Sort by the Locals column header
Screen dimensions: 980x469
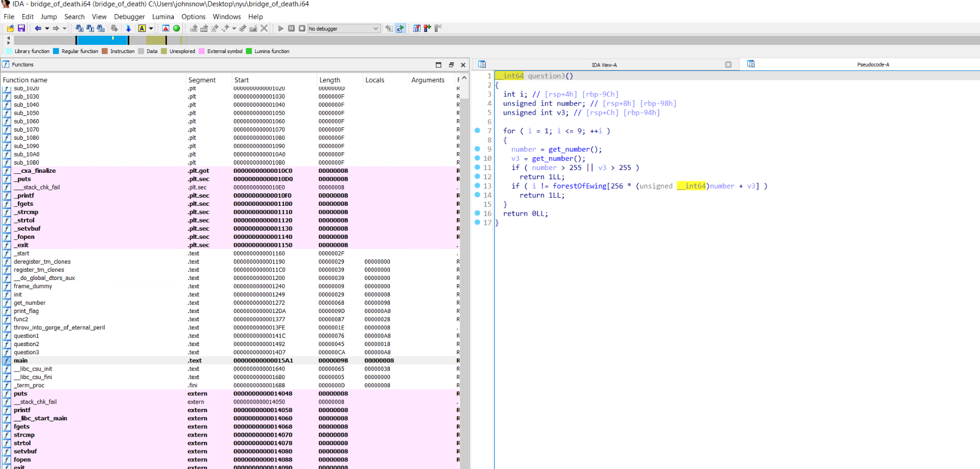(x=386, y=80)
